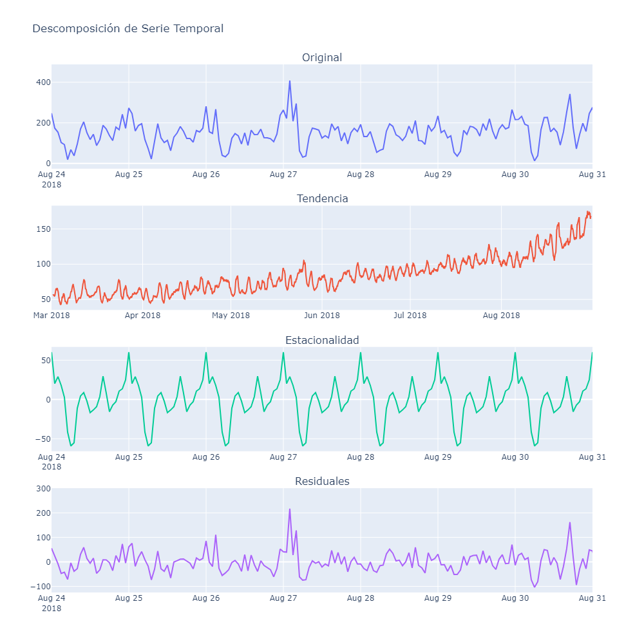The height and width of the screenshot is (644, 644).
Task: Click the tallest spike in the Residuales chart
Action: pyautogui.click(x=290, y=509)
